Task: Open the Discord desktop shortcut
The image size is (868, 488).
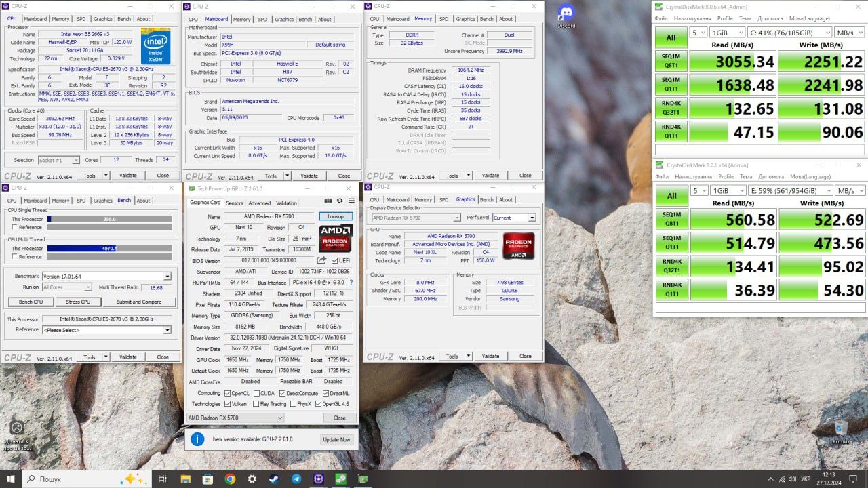Action: click(566, 16)
